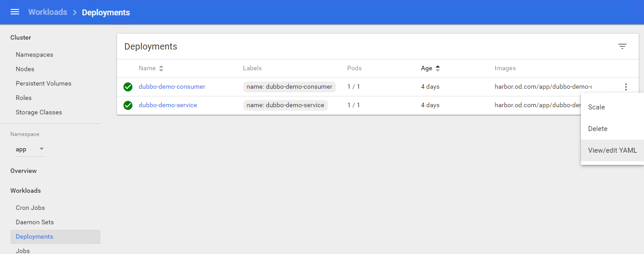Choose Delete in the context menu
This screenshot has height=254, width=644.
pos(598,129)
